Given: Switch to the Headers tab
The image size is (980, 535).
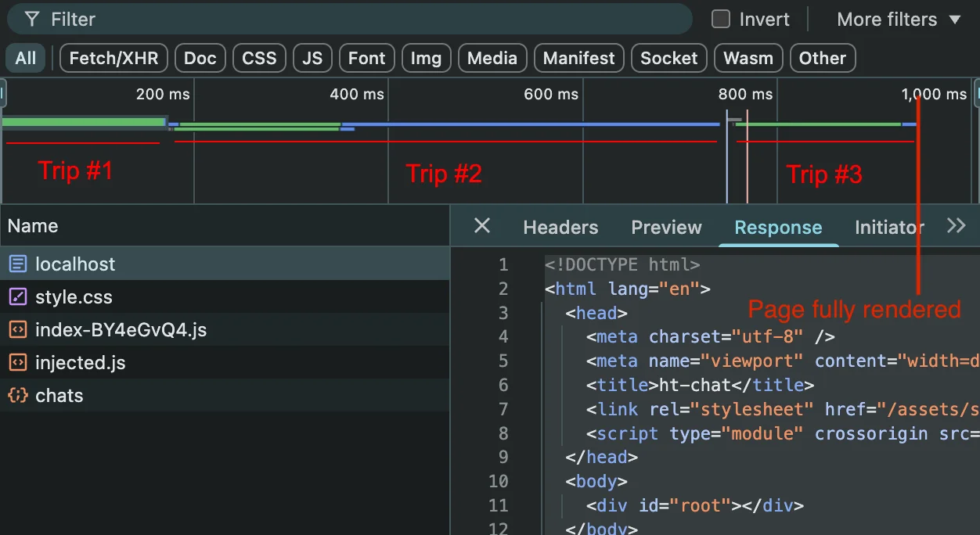Looking at the screenshot, I should tap(560, 228).
